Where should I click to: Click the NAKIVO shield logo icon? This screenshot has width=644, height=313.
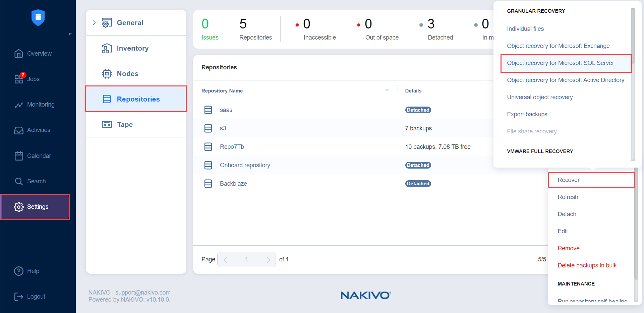click(x=38, y=17)
